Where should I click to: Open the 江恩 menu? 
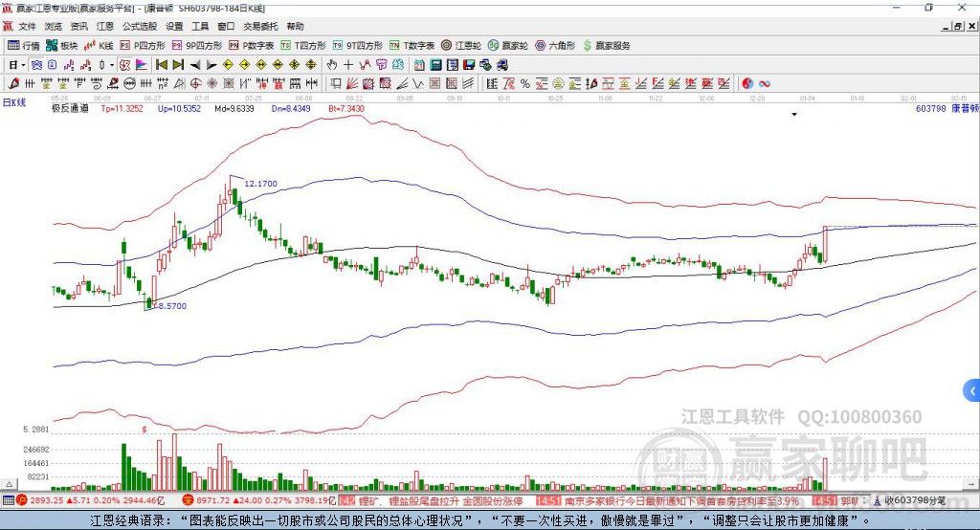(x=105, y=26)
